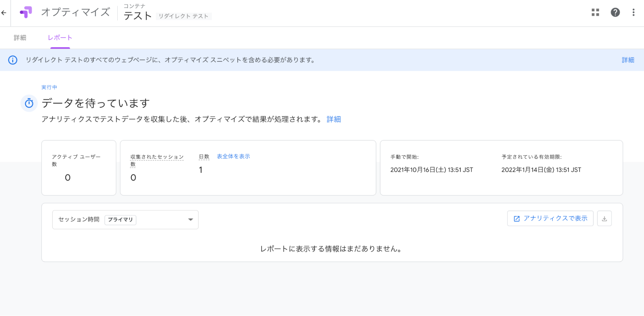This screenshot has height=316, width=644.
Task: Click the リダイレクト テスト type badge
Action: 184,16
